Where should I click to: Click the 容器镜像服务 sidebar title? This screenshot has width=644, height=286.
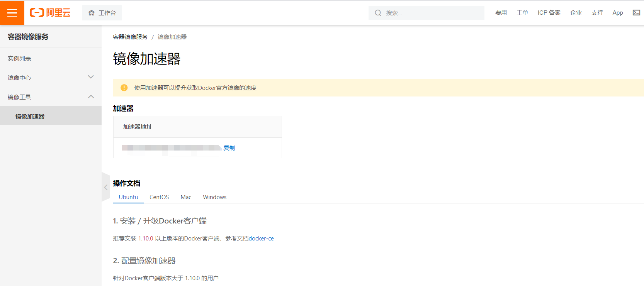28,37
